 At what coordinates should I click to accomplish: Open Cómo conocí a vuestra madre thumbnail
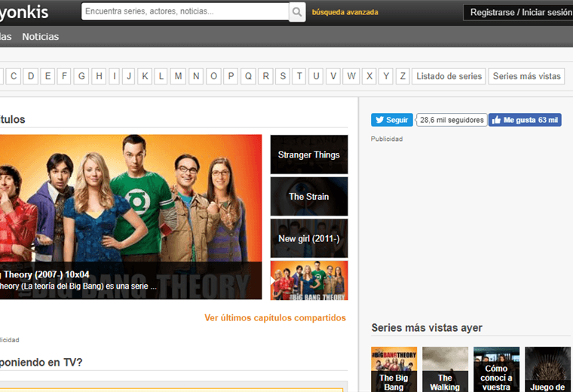(x=496, y=369)
